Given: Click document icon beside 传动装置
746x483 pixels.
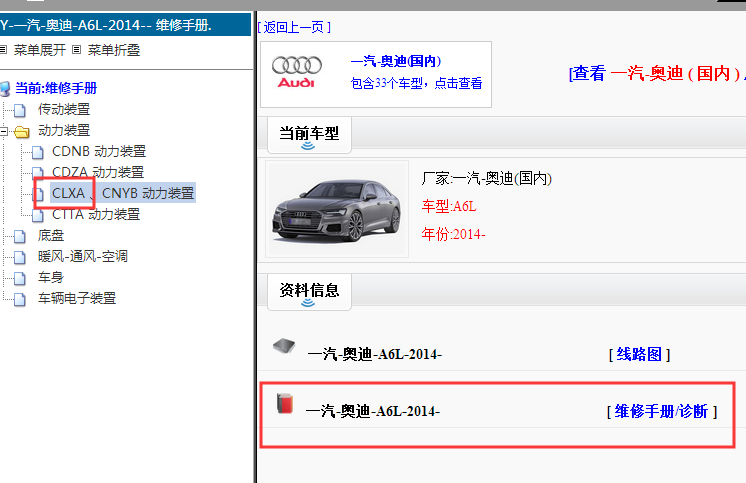Looking at the screenshot, I should click(x=20, y=110).
